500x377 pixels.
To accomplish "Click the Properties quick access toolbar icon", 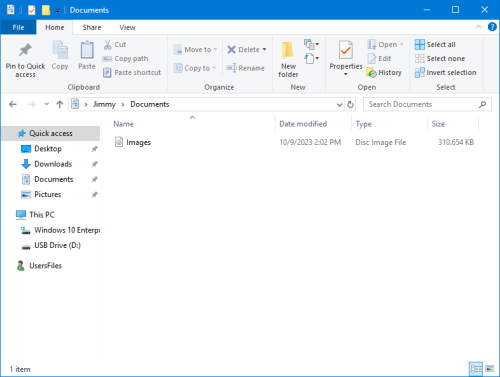I will [x=32, y=10].
